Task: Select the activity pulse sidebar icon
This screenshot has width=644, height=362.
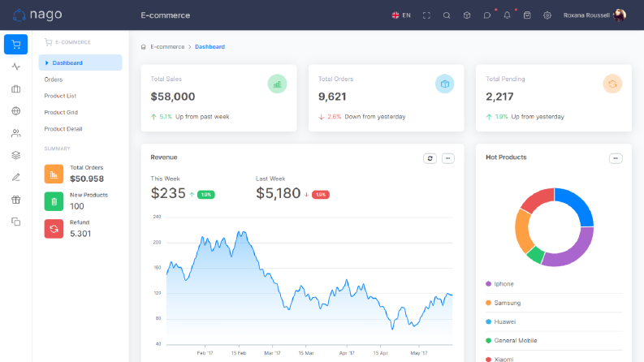Action: point(16,67)
